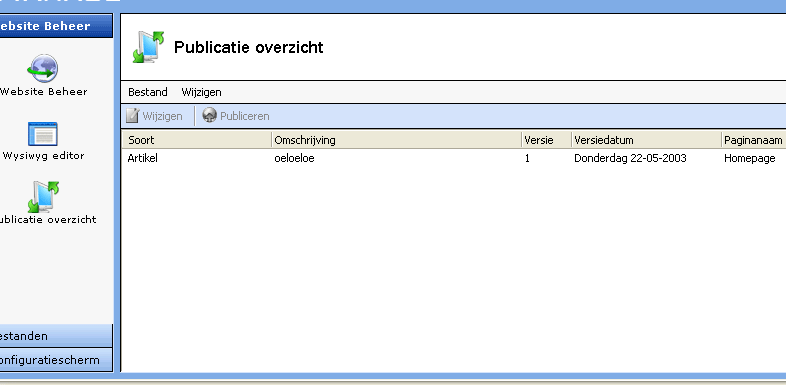Click the Wijzigen pencil toolbar icon

132,116
